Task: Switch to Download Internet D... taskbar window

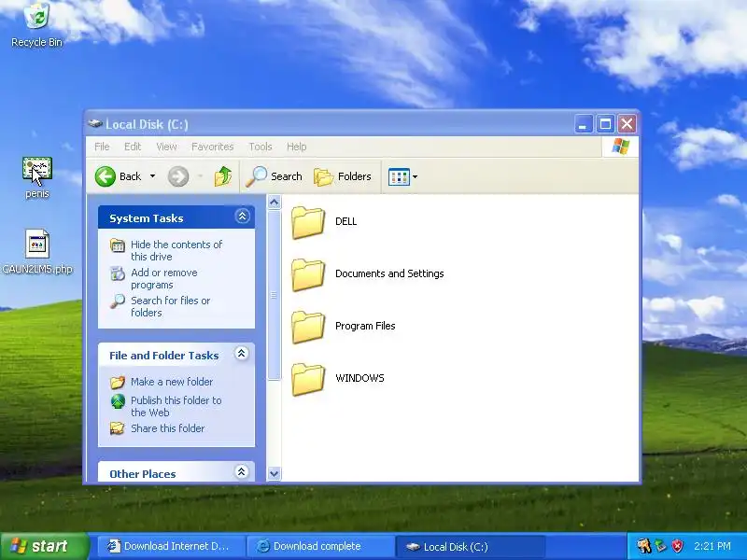Action: coord(171,546)
